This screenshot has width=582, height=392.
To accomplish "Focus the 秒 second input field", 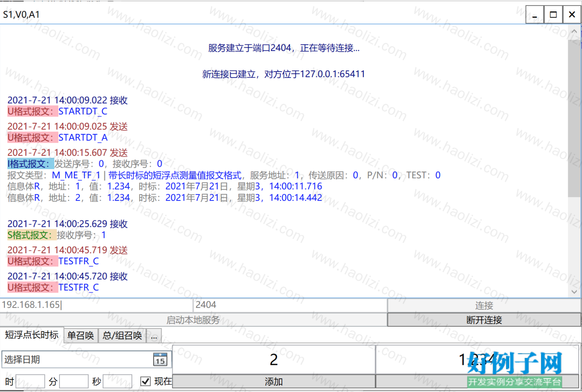I will [117, 381].
